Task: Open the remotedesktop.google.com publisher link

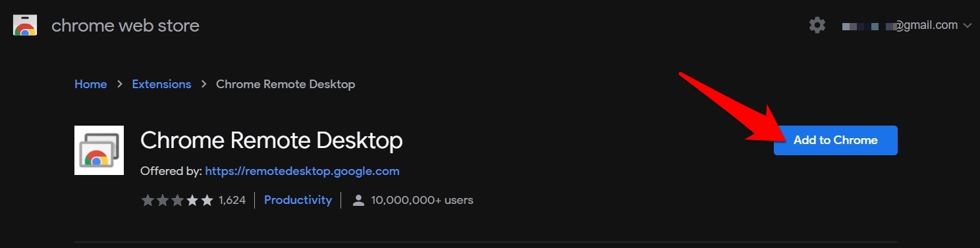Action: pyautogui.click(x=302, y=171)
